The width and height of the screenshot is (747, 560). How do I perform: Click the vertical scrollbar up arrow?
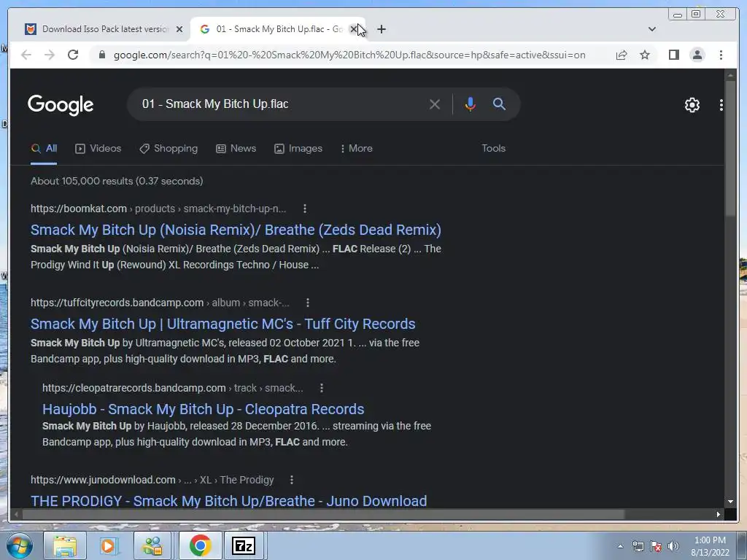tap(730, 75)
